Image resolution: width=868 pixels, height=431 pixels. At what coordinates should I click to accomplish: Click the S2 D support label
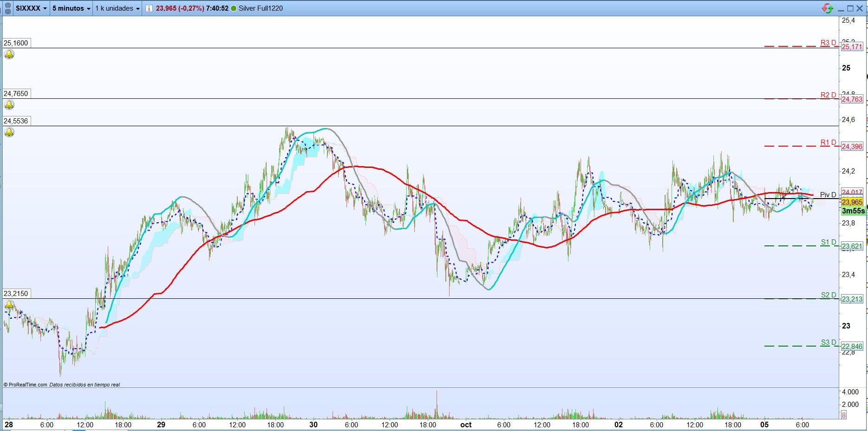829,295
